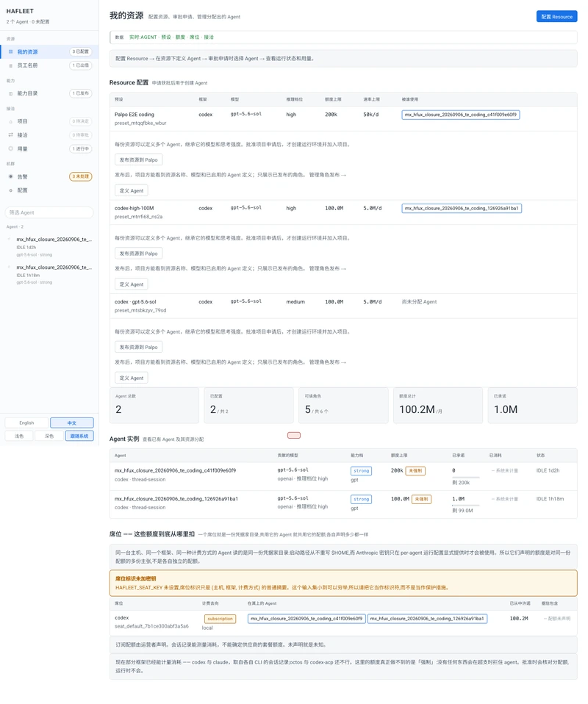Click the 能力目录 catalog icon in sidebar
This screenshot has width=588, height=704.
(x=11, y=93)
